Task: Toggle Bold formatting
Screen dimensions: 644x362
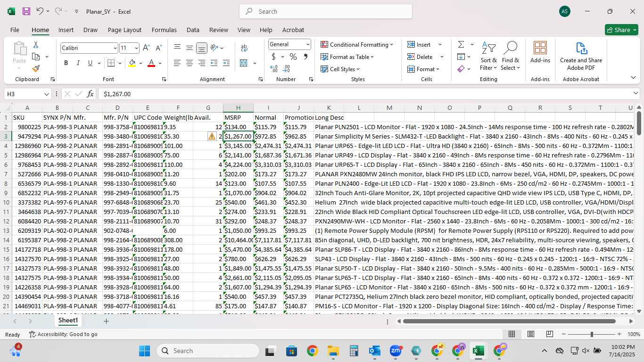Action: [x=66, y=63]
